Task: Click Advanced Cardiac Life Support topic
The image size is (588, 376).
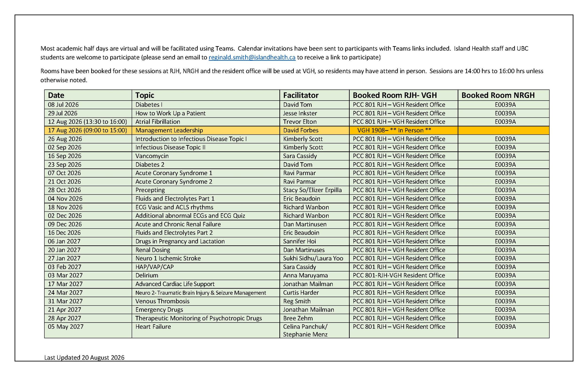Action: pos(206,284)
